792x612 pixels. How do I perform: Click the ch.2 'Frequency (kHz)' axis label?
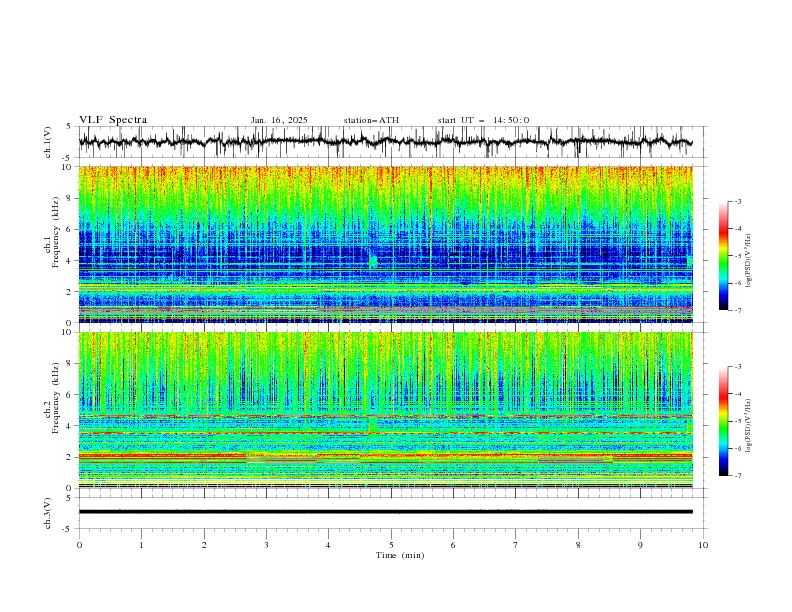[55, 398]
